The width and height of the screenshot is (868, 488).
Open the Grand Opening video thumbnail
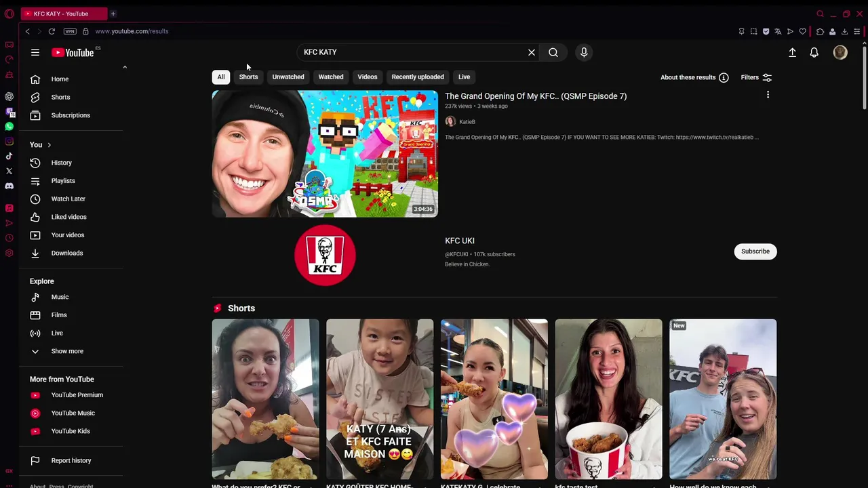point(325,154)
